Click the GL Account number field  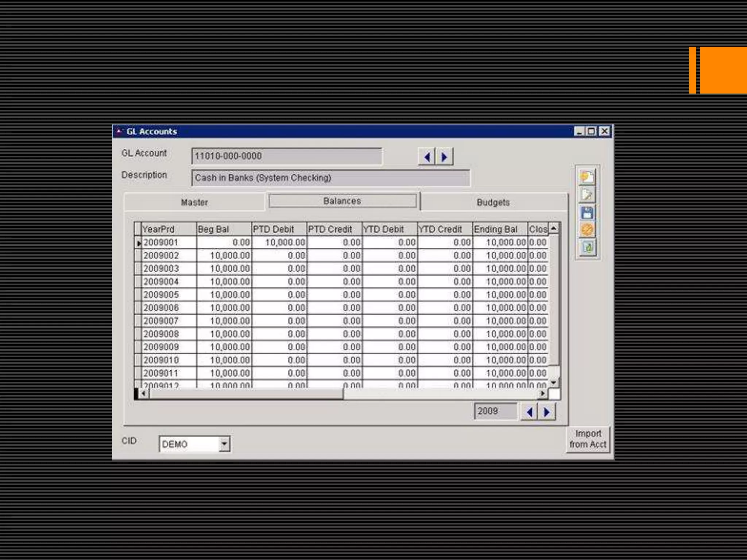pos(286,156)
